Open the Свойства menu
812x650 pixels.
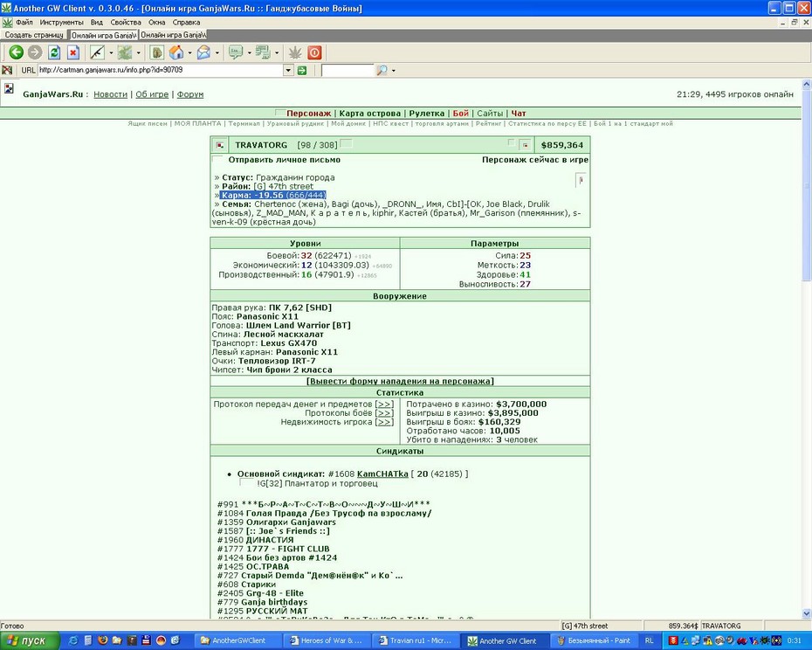click(126, 23)
